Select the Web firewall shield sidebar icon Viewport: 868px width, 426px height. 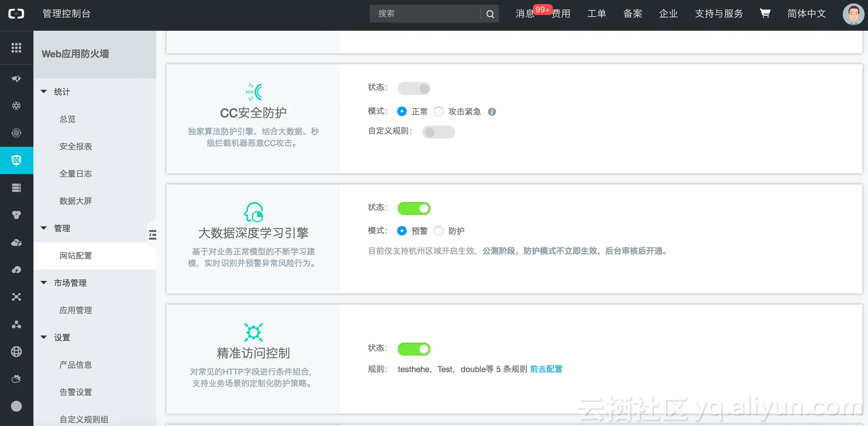16,160
